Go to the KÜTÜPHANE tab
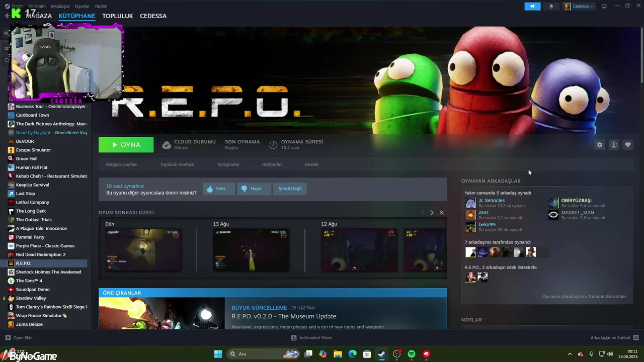The image size is (644, 362). click(x=77, y=16)
